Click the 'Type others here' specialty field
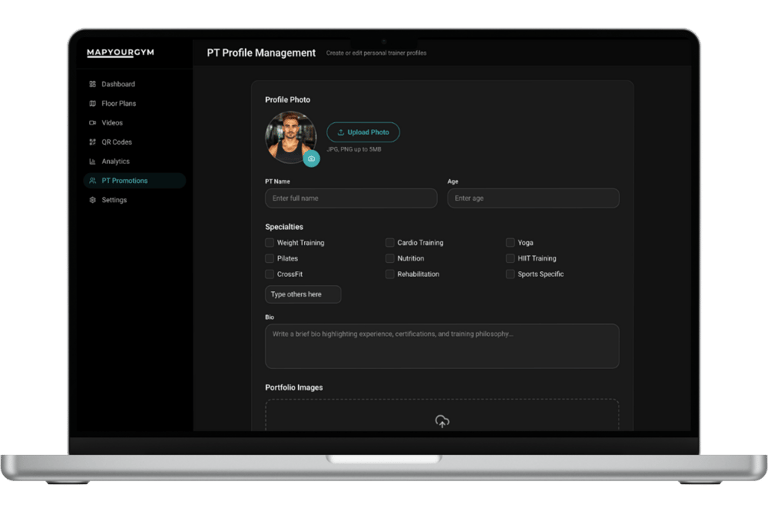This screenshot has width=768, height=512. (x=303, y=294)
